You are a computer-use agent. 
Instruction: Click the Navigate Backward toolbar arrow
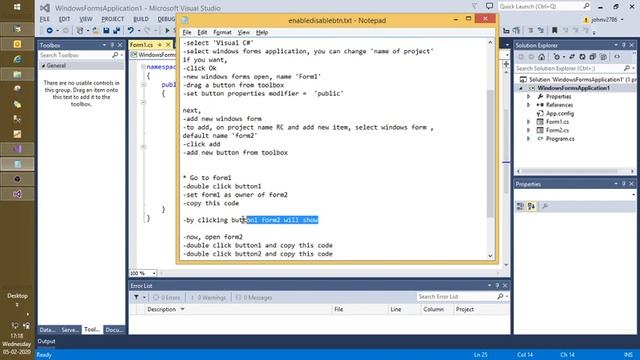tap(49, 31)
